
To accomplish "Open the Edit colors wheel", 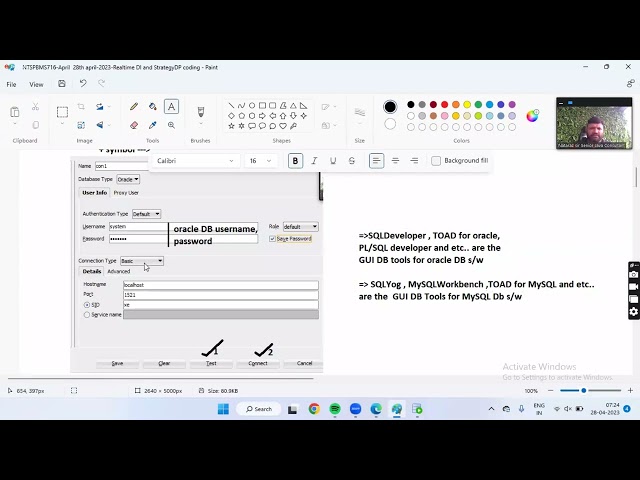I will pyautogui.click(x=532, y=116).
